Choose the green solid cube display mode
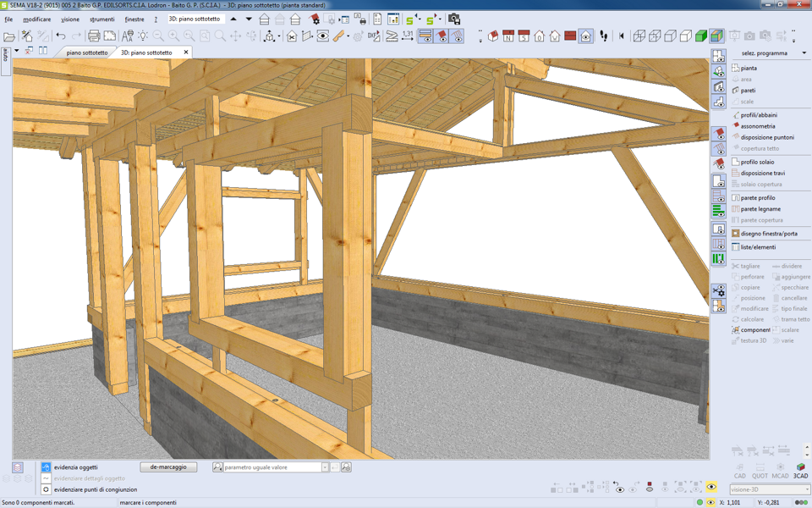 point(701,36)
